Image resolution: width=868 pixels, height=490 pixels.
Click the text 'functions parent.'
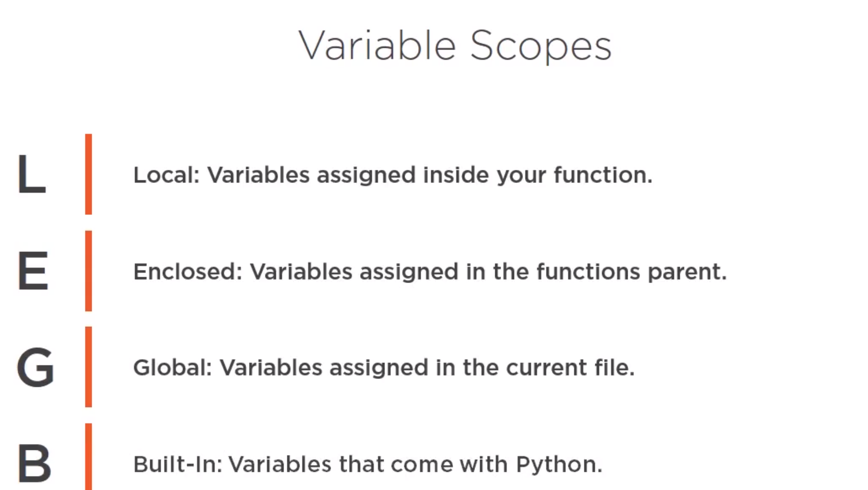pyautogui.click(x=631, y=272)
